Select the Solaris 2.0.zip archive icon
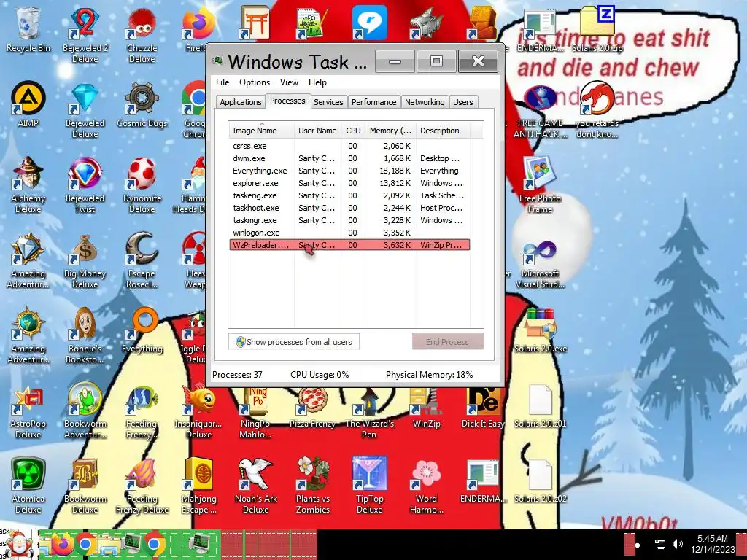The width and height of the screenshot is (747, 560). pyautogui.click(x=597, y=30)
